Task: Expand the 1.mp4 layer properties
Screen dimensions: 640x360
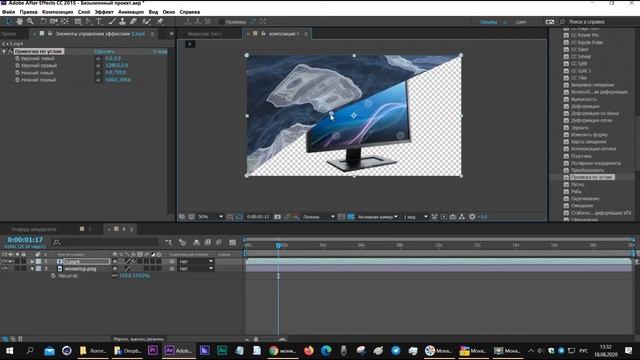Action: pyautogui.click(x=32, y=261)
